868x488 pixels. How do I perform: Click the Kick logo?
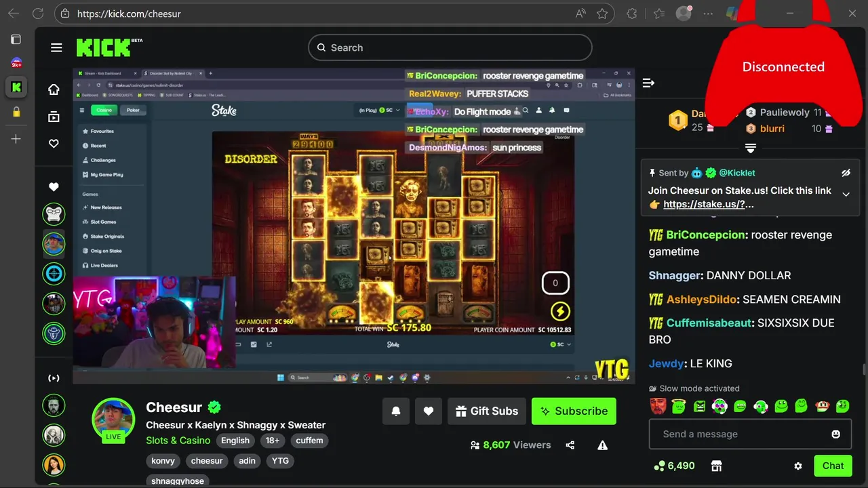pos(104,47)
